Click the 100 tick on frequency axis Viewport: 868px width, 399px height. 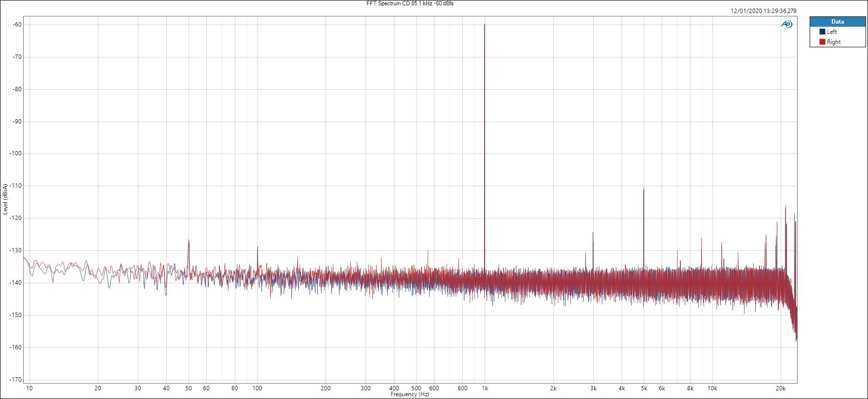click(x=258, y=388)
